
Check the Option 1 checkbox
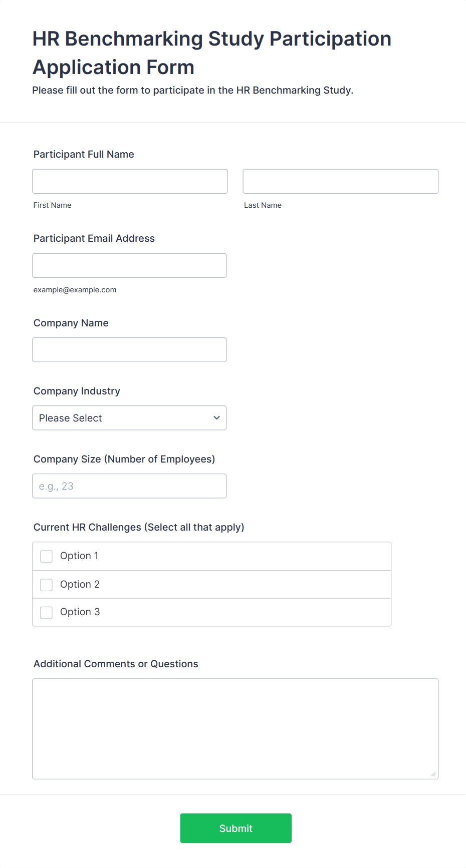tap(47, 556)
